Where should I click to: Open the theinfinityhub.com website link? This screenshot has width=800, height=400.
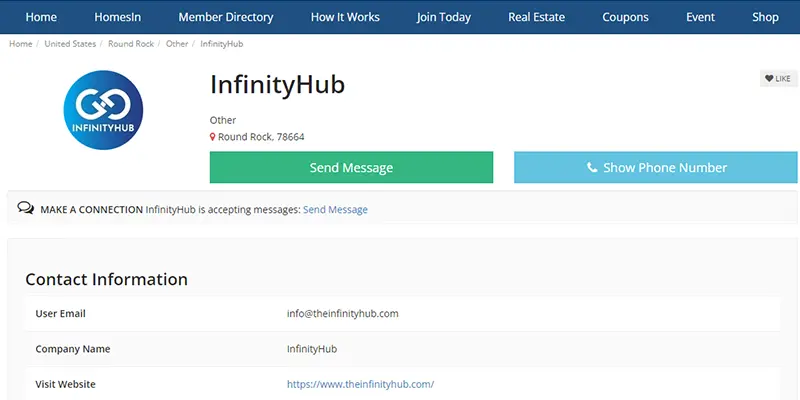tap(360, 384)
